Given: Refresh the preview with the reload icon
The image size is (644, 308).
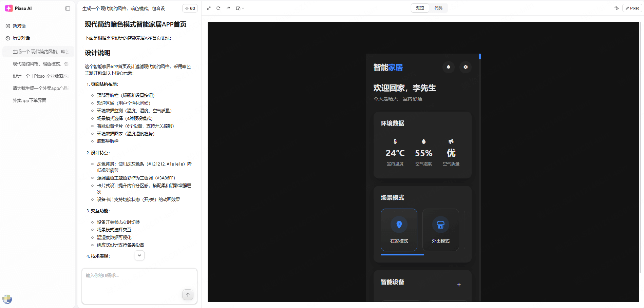Looking at the screenshot, I should [x=218, y=8].
